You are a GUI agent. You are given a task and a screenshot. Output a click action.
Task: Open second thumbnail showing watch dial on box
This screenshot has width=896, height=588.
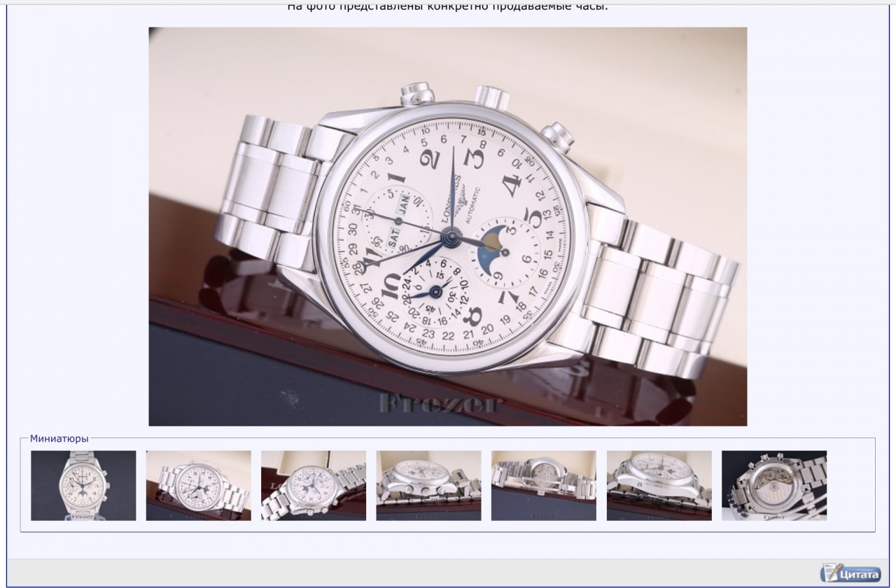tap(198, 485)
